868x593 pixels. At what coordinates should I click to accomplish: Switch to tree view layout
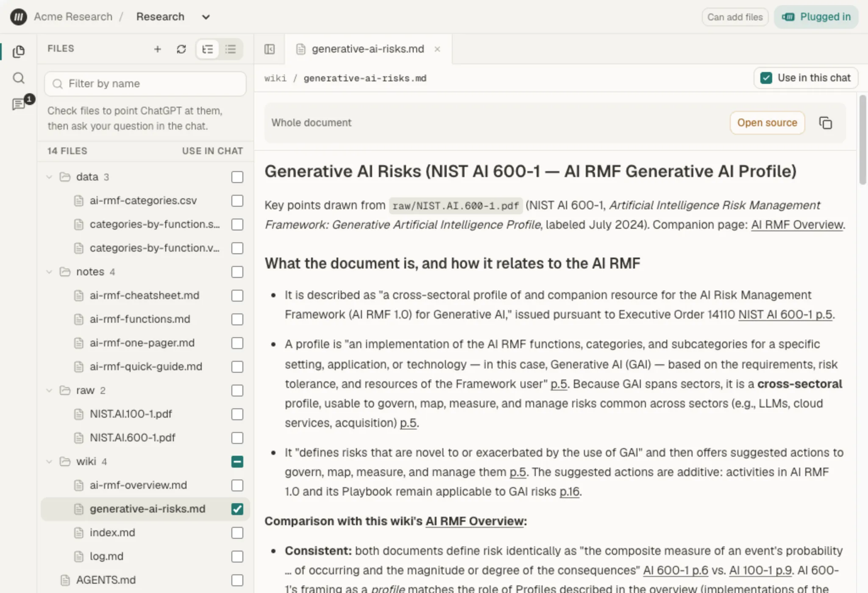pyautogui.click(x=208, y=49)
